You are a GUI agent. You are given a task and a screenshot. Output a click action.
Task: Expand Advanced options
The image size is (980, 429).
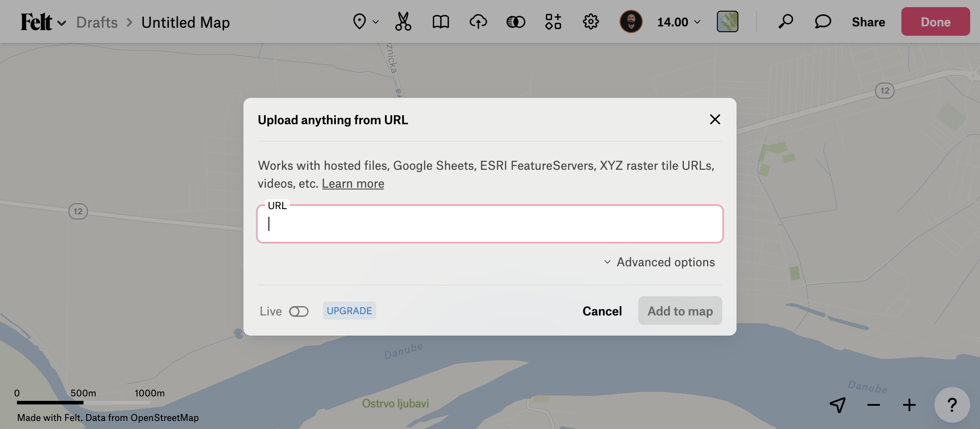(659, 262)
